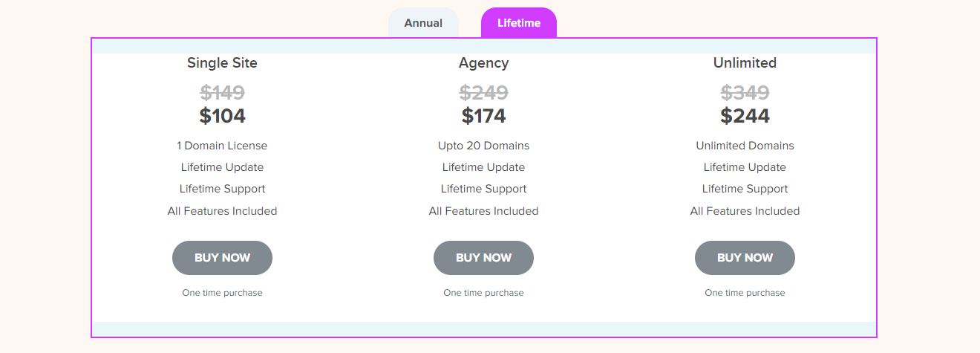
Task: Click 'All Features Included' under Unlimited plan
Action: (745, 211)
